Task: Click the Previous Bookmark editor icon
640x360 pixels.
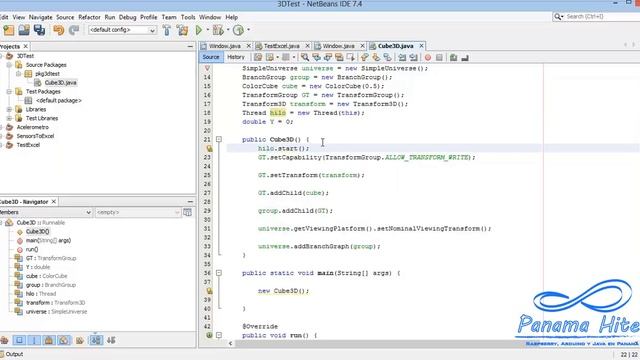Action: click(x=365, y=58)
